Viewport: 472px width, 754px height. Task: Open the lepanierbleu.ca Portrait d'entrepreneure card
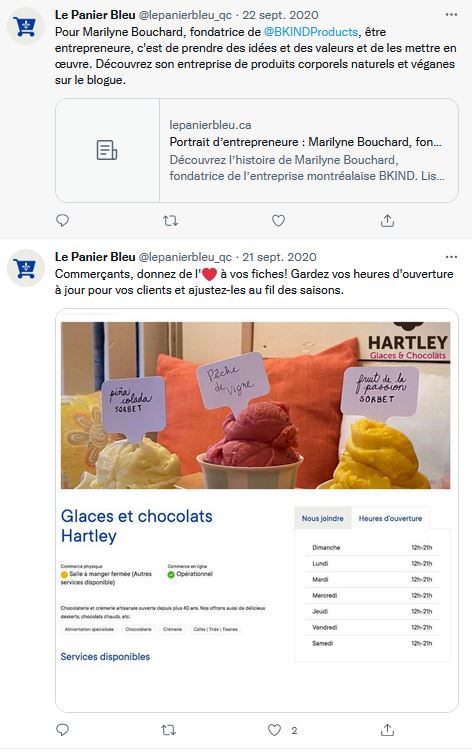click(257, 151)
